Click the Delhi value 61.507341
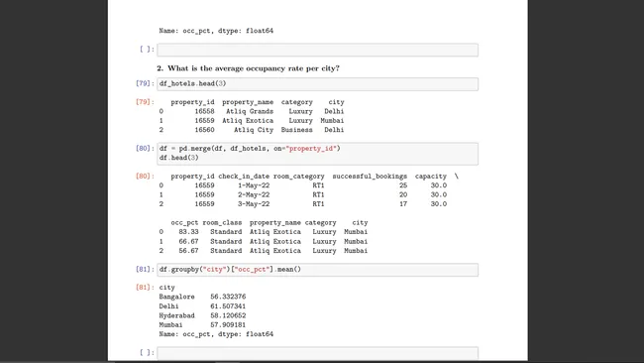 coord(228,306)
